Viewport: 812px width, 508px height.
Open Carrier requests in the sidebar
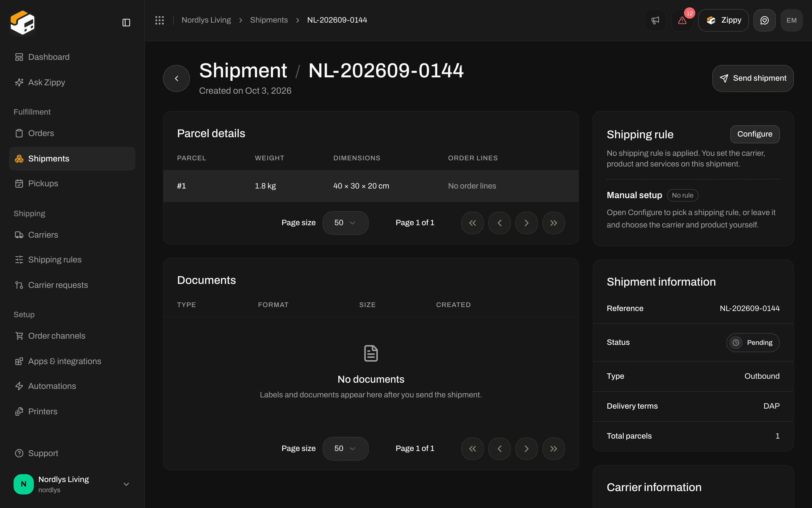[72, 285]
